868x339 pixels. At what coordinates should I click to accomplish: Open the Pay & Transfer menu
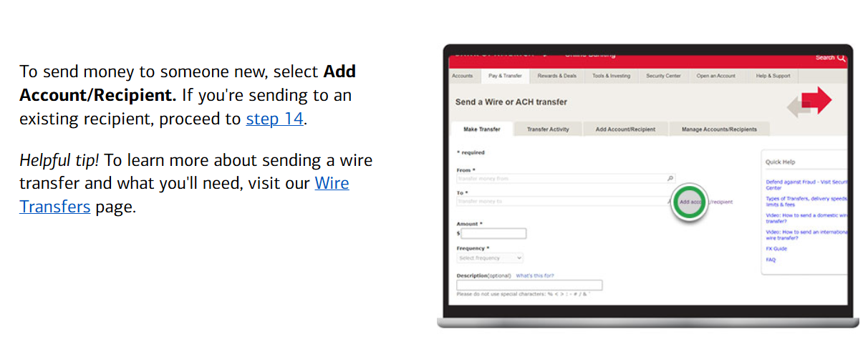(x=505, y=76)
